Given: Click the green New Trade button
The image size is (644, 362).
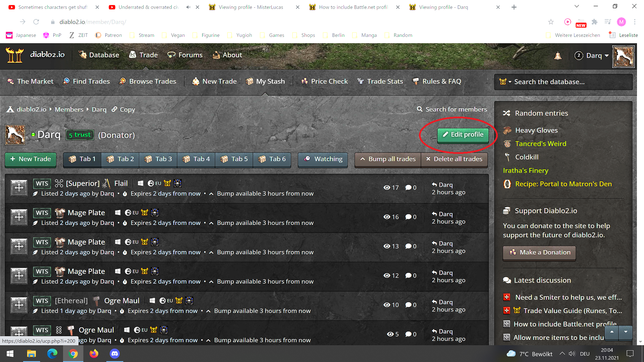Looking at the screenshot, I should pos(31,159).
